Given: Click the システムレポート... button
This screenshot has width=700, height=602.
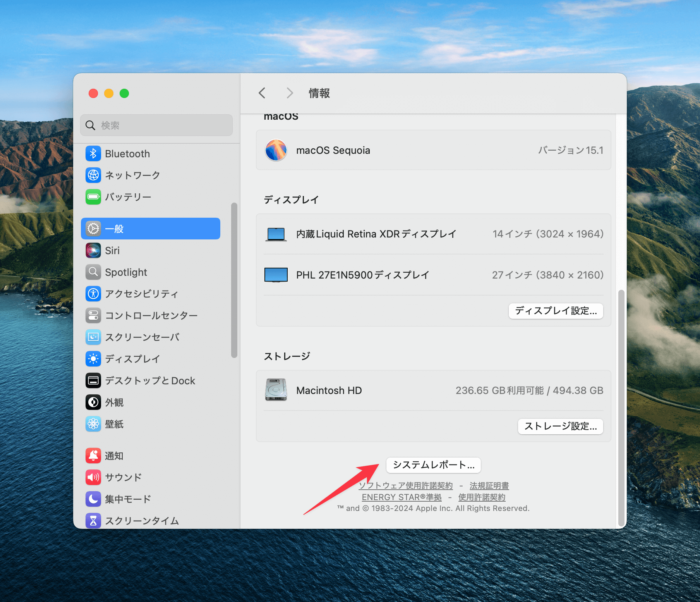Looking at the screenshot, I should [x=434, y=465].
